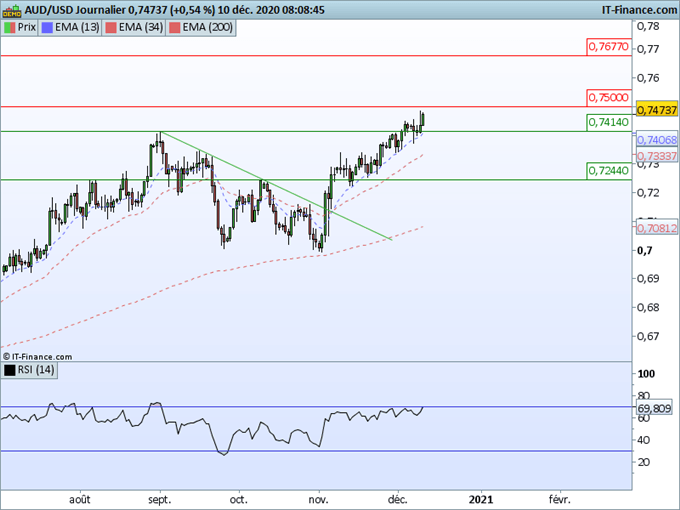Click the sept. label on time axis
Viewport: 680px width, 510px height.
point(160,500)
